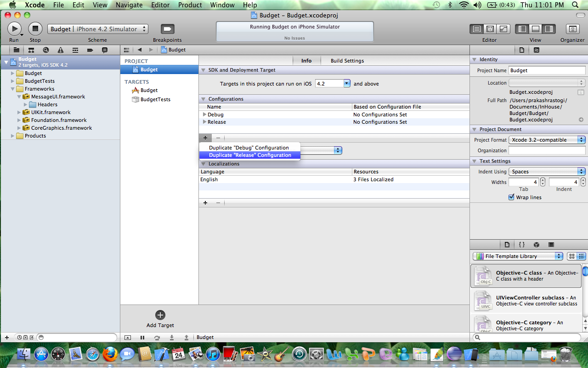Open the Project Format dropdown
Screen dimensions: 588x368
tap(547, 140)
